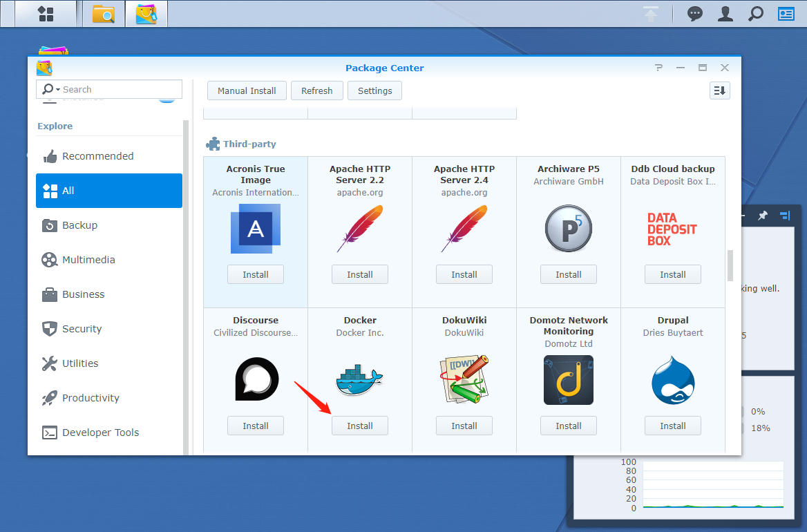The height and width of the screenshot is (532, 807).
Task: Switch to Package Center taskbar icon
Action: point(146,14)
